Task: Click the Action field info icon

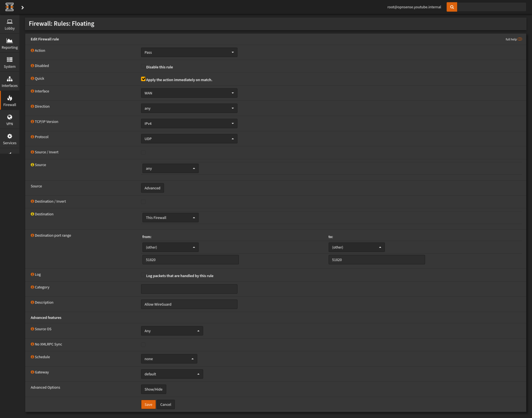Action: point(32,51)
